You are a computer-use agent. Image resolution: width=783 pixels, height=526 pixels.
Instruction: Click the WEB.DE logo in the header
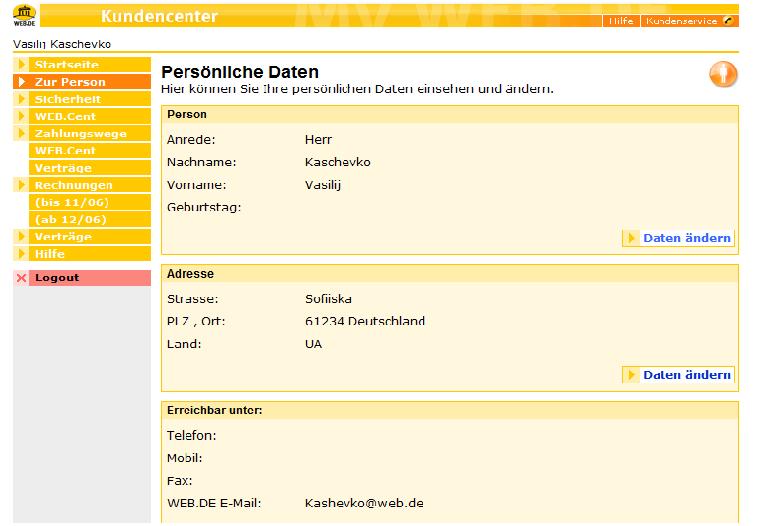tap(24, 17)
